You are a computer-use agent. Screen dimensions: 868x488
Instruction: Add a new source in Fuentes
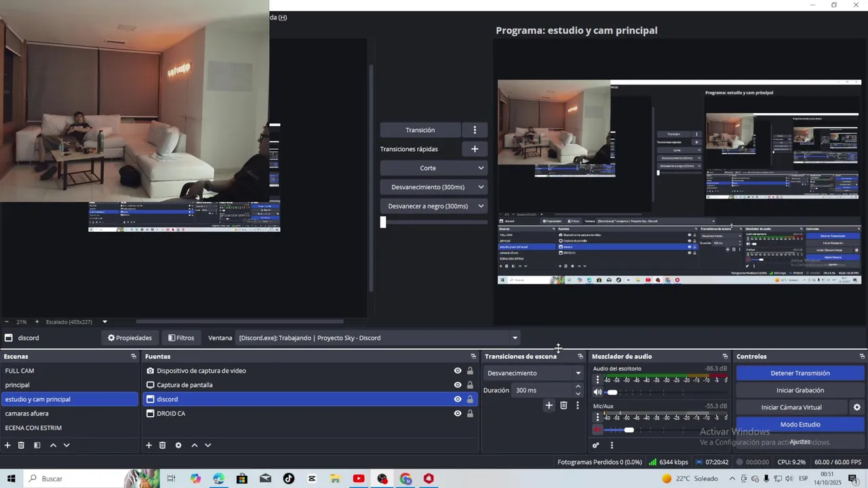pyautogui.click(x=149, y=445)
